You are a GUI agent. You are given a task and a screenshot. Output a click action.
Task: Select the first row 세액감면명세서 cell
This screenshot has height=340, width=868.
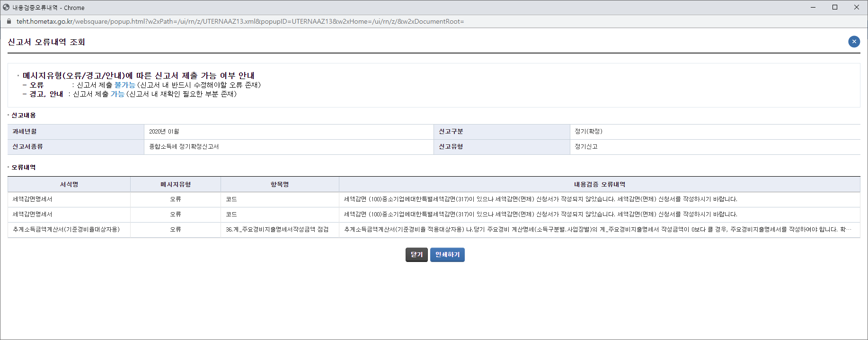coord(33,199)
